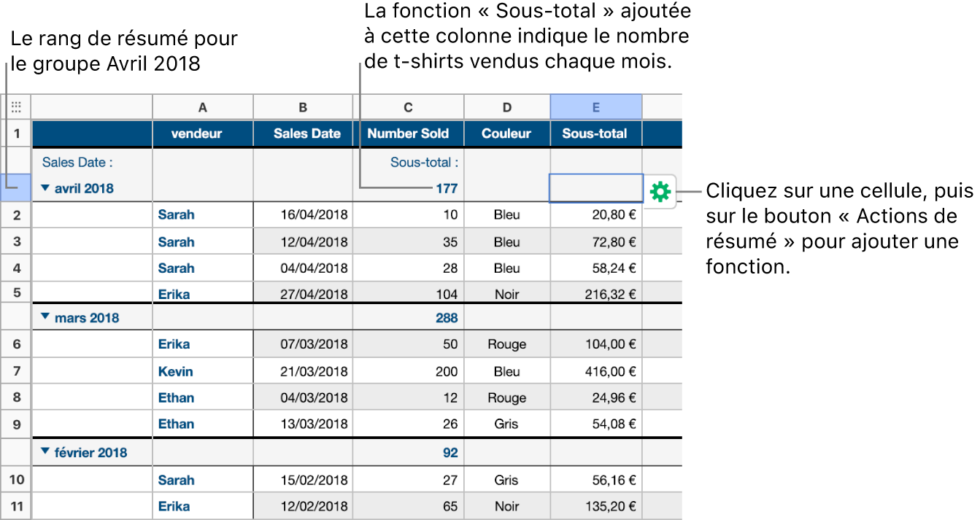
Task: Click the selected summary cell in column E
Action: point(596,187)
